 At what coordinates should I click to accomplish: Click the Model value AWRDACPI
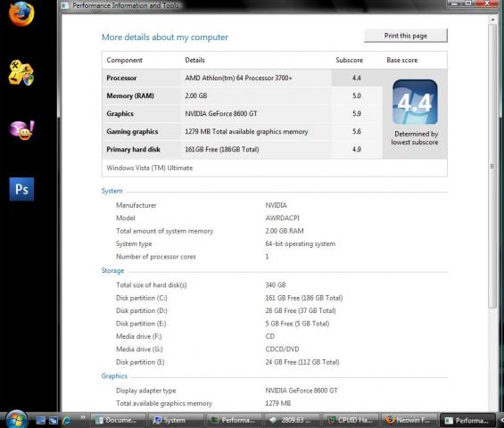pyautogui.click(x=282, y=218)
